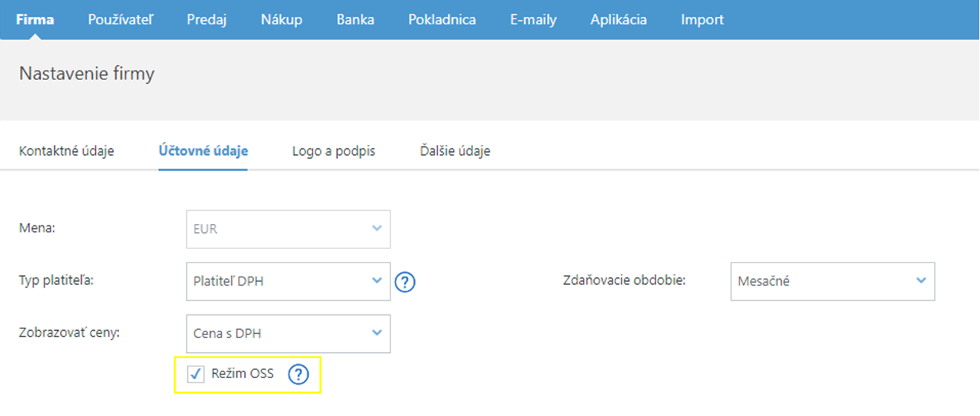Open the Logo a podpis tab

(333, 151)
